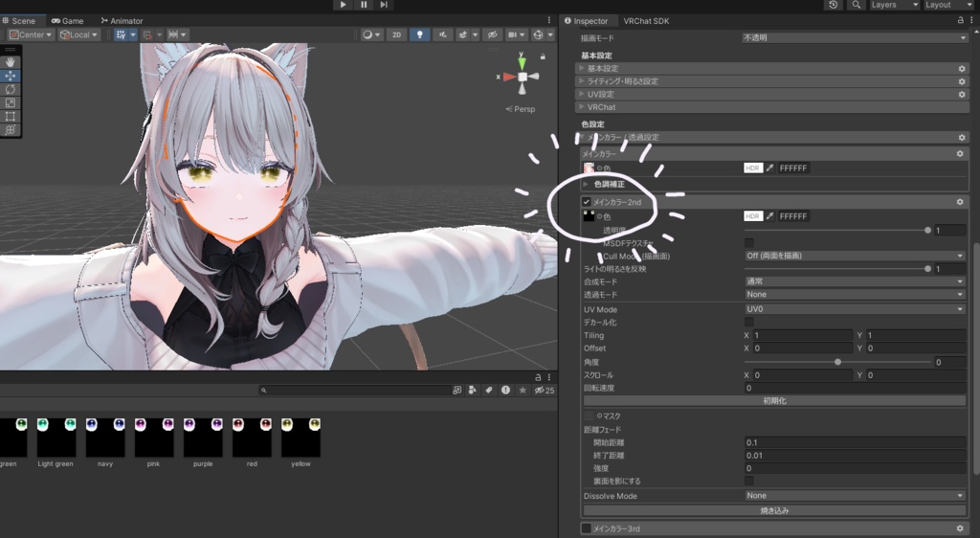Viewport: 980px width, 538px height.
Task: Open the Center pivot mode dropdown
Action: [30, 35]
